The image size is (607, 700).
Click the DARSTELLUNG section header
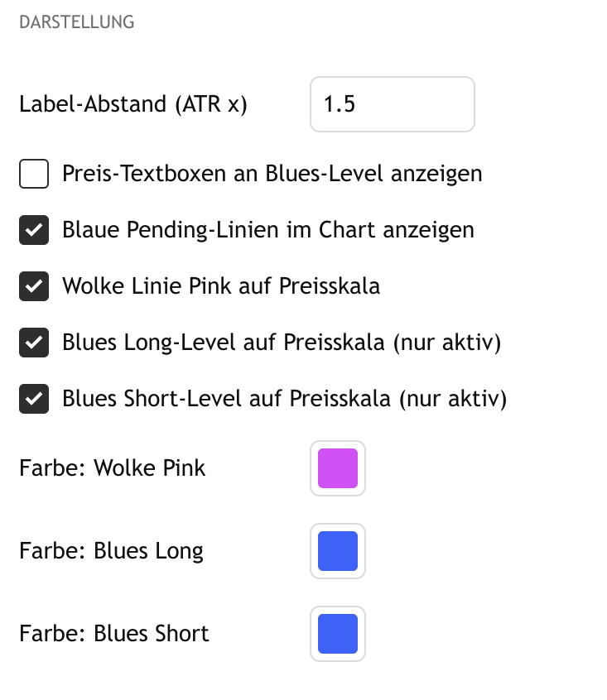[x=76, y=22]
